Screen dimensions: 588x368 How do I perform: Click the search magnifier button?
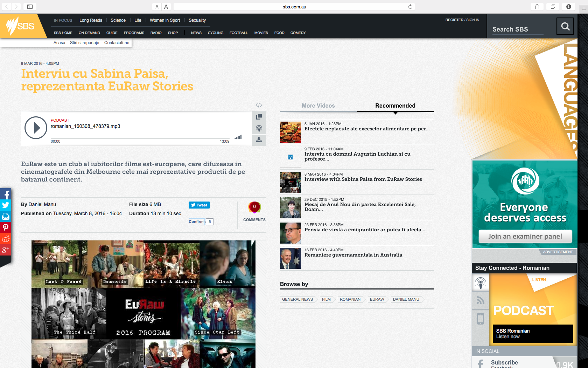pos(565,26)
